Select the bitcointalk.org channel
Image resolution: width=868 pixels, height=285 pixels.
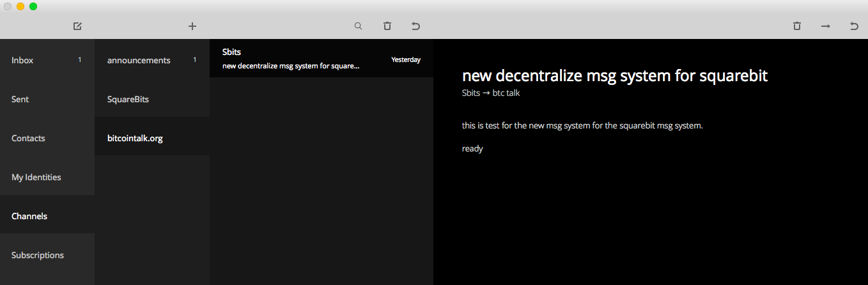(152, 138)
